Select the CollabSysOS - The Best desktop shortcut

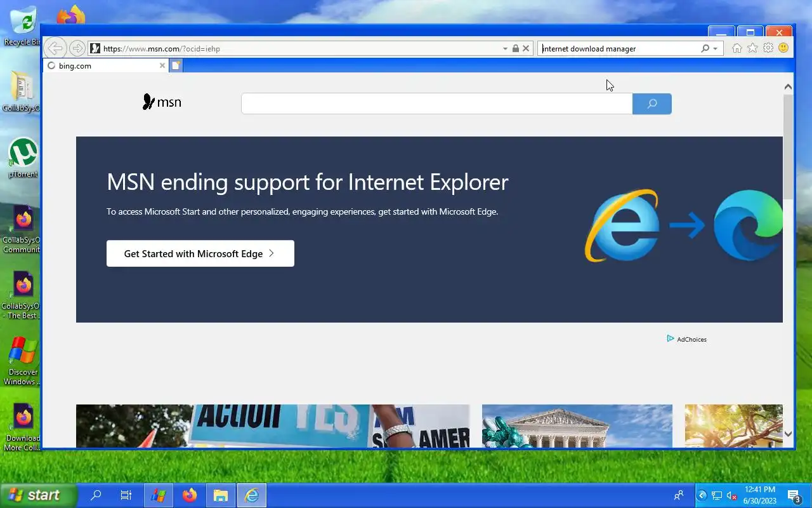tap(23, 295)
